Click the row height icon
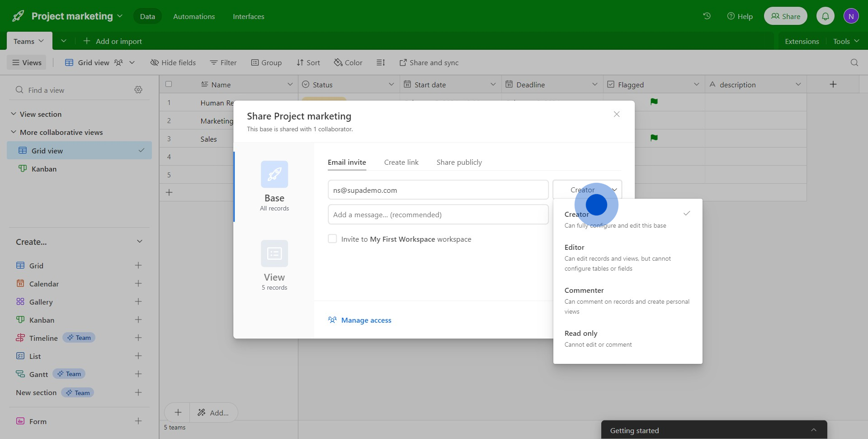The image size is (868, 439). pyautogui.click(x=381, y=62)
